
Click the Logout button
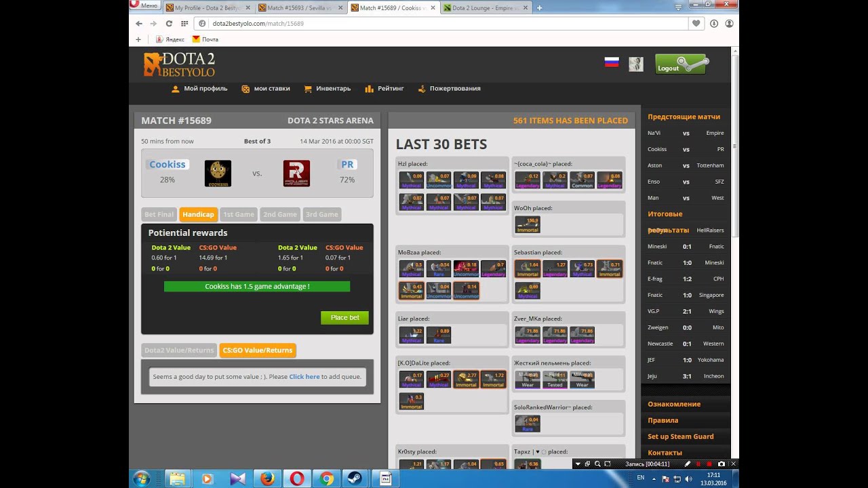[x=682, y=64]
